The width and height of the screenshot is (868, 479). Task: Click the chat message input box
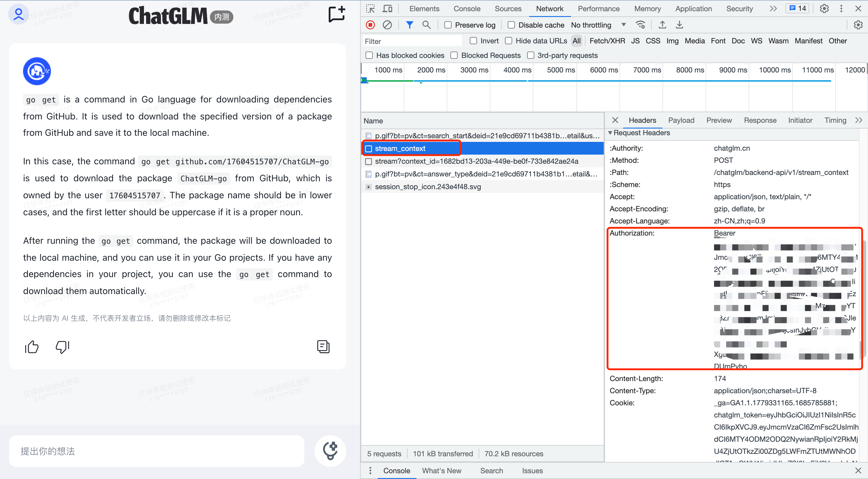157,451
